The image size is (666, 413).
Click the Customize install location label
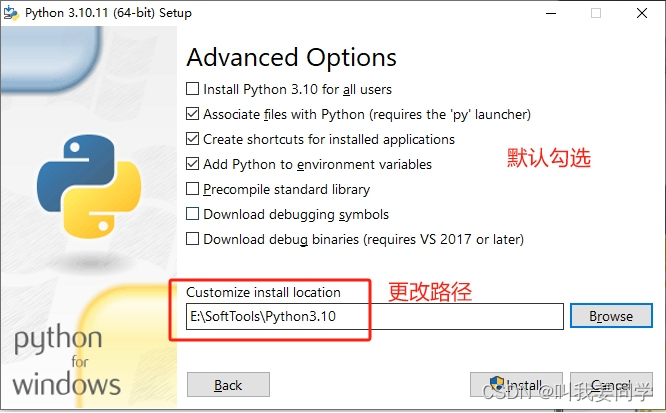pos(263,292)
